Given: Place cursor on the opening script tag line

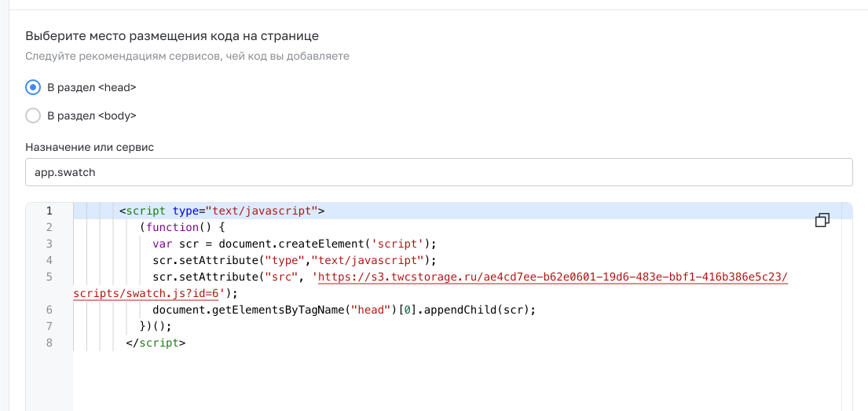Looking at the screenshot, I should point(222,211).
